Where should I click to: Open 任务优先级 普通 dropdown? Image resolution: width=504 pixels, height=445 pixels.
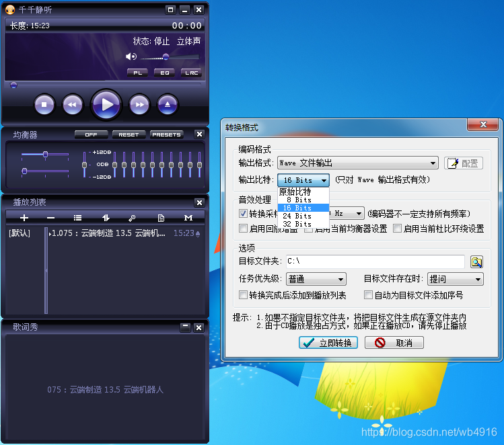(316, 279)
